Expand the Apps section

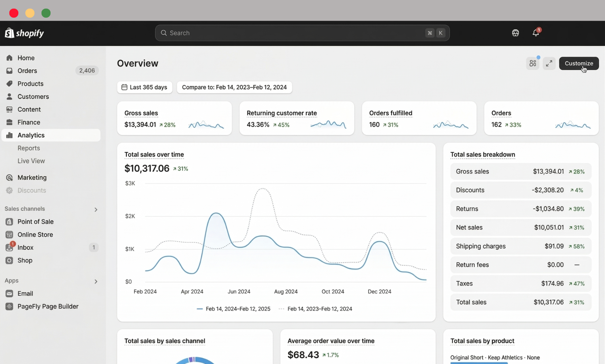tap(96, 281)
